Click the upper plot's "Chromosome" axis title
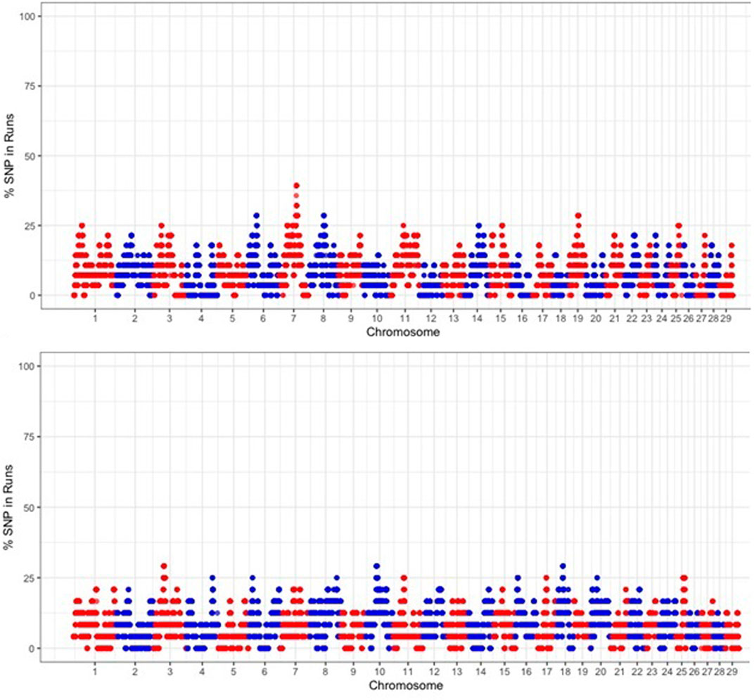The width and height of the screenshot is (754, 700). coord(403,332)
